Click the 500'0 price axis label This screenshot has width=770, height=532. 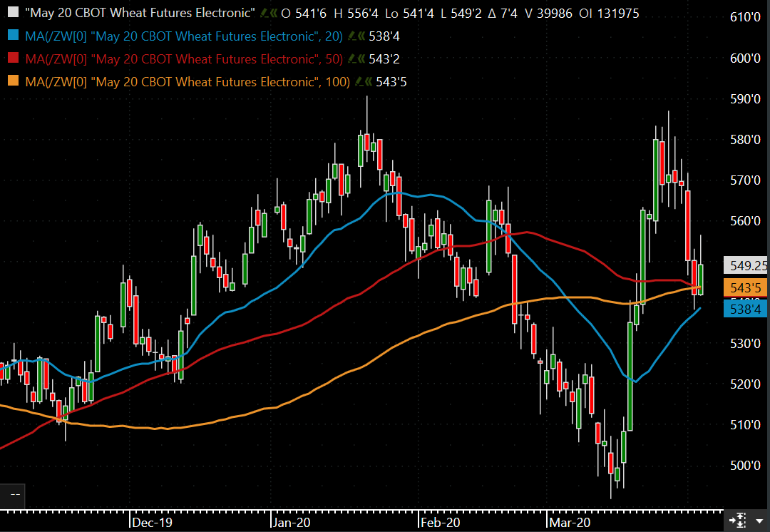click(746, 465)
